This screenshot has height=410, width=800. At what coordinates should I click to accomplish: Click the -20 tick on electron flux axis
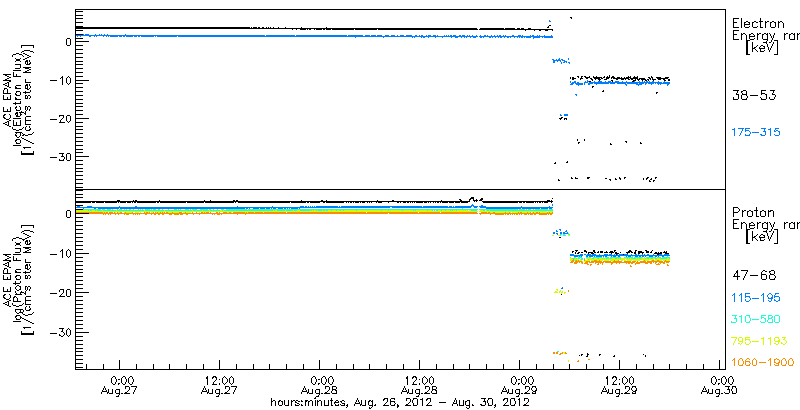tap(59, 119)
